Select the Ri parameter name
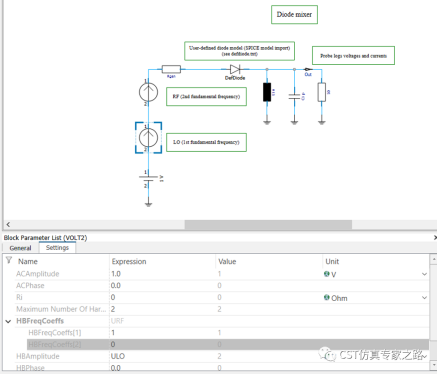437x375 pixels. (19, 297)
